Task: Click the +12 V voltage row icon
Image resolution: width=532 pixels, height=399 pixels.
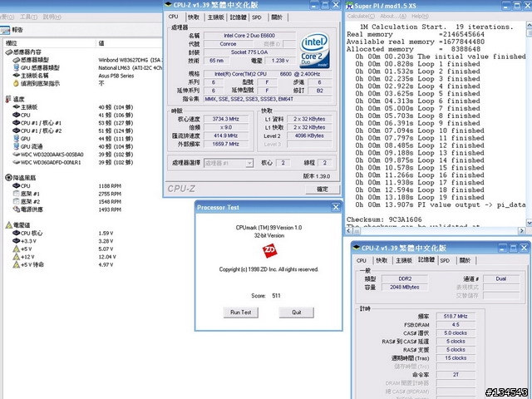Action: pyautogui.click(x=17, y=257)
